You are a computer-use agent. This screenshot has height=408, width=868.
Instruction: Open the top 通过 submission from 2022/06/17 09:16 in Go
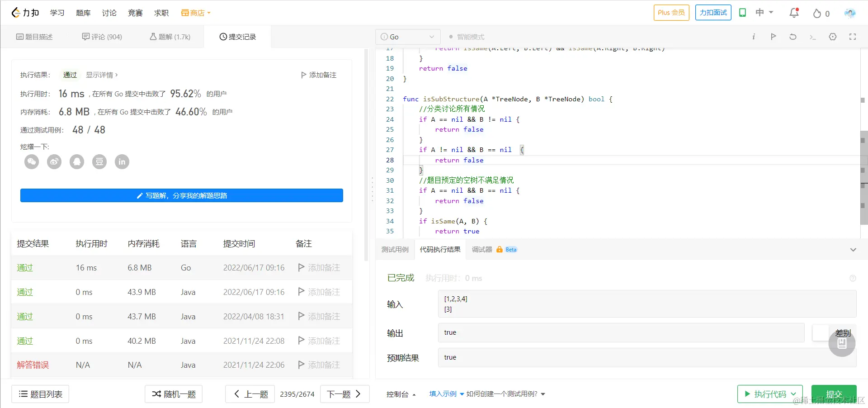coord(25,268)
